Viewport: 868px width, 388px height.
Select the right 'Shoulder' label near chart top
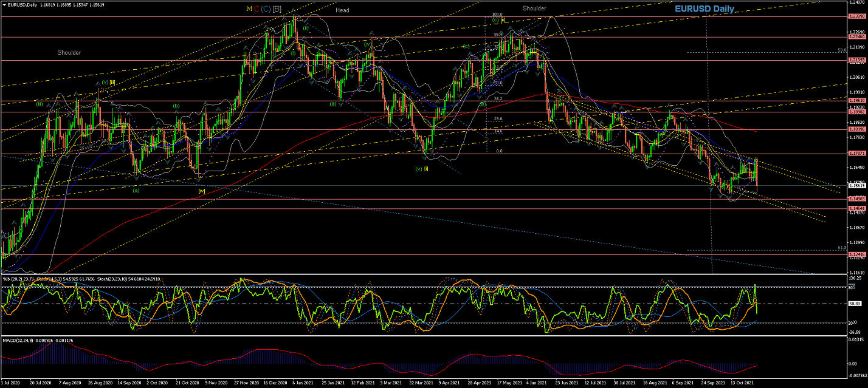point(534,9)
